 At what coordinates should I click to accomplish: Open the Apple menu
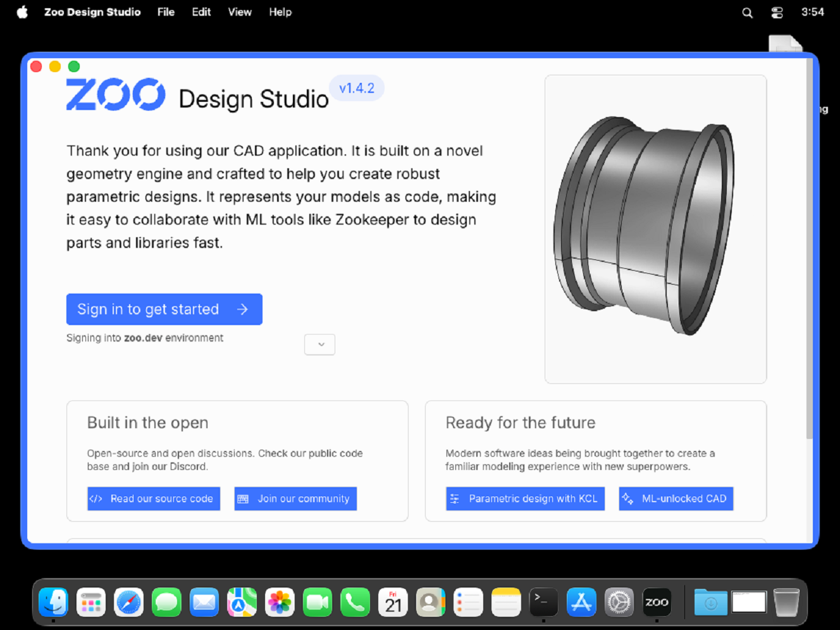click(x=23, y=12)
